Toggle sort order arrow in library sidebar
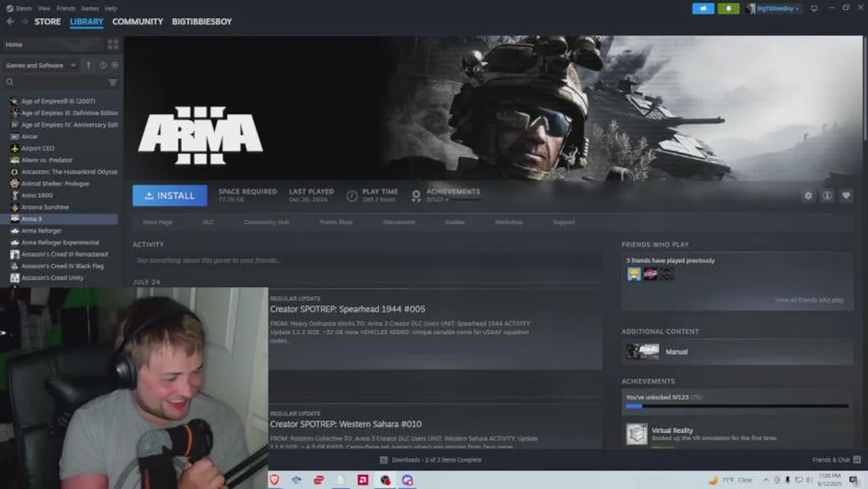This screenshot has width=868, height=489. click(88, 65)
